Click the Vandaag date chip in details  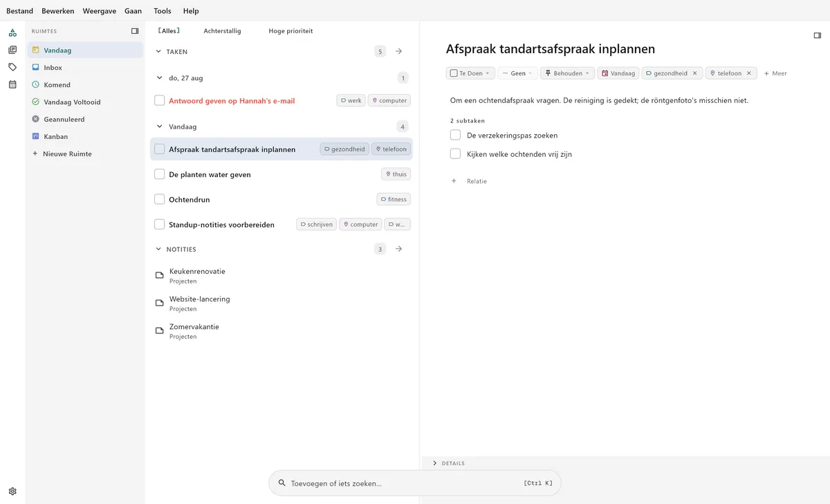(618, 73)
